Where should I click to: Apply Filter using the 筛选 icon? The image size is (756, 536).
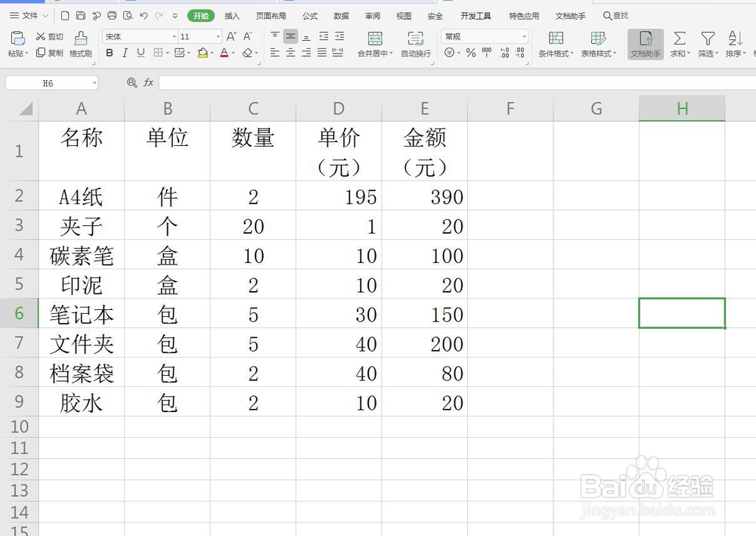coord(707,45)
